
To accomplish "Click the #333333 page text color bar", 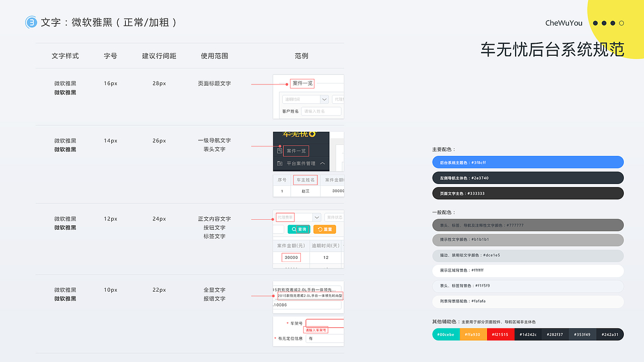I will pos(528,193).
